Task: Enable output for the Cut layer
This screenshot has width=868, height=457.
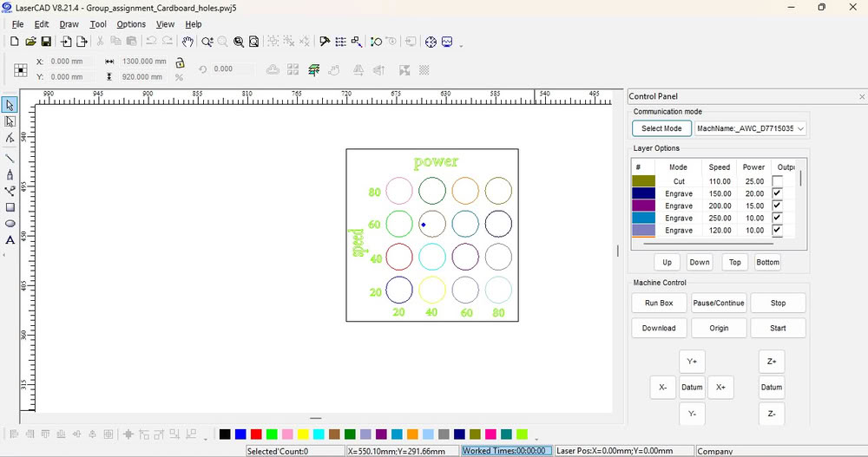Action: (x=777, y=181)
